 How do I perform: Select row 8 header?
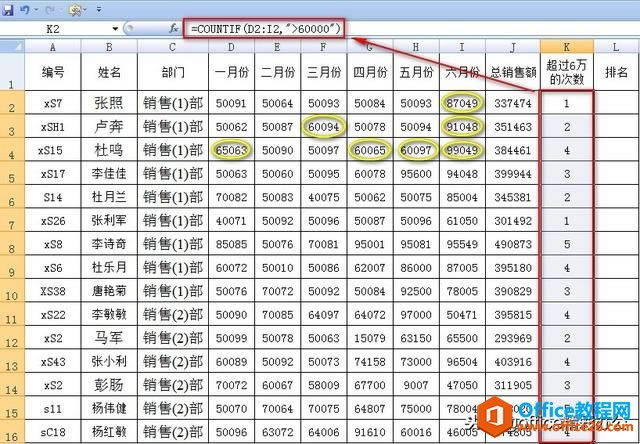12,244
